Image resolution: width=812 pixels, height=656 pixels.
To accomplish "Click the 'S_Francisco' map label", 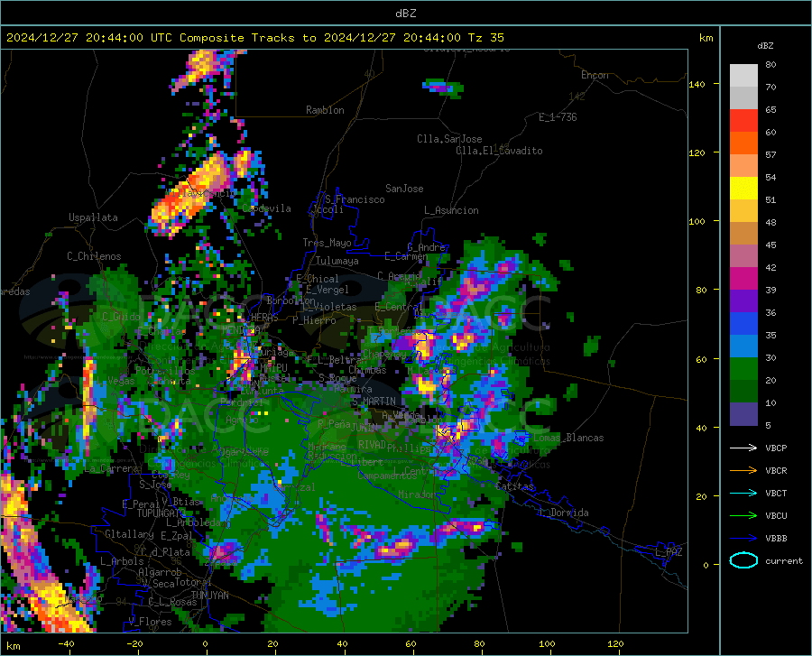I will 355,199.
